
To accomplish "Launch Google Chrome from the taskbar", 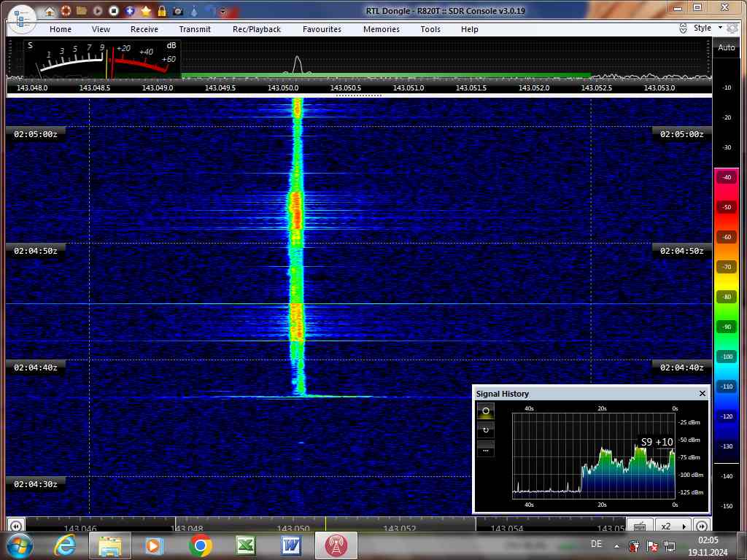I will 200,545.
